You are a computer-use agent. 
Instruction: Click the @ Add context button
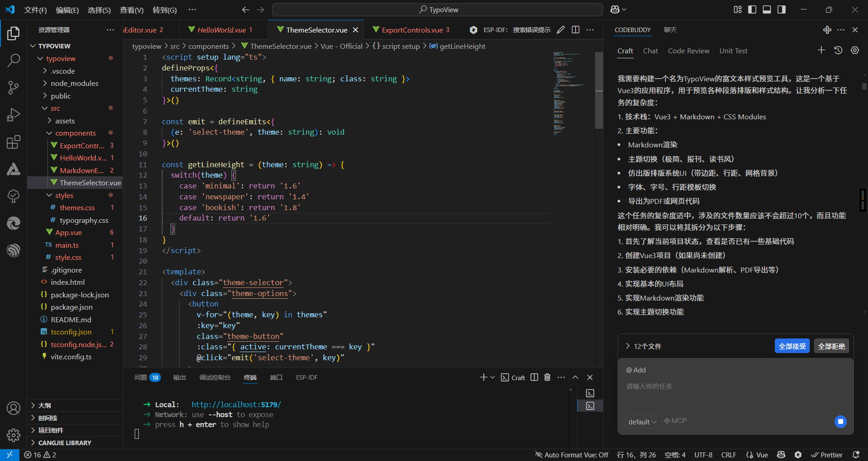click(636, 370)
